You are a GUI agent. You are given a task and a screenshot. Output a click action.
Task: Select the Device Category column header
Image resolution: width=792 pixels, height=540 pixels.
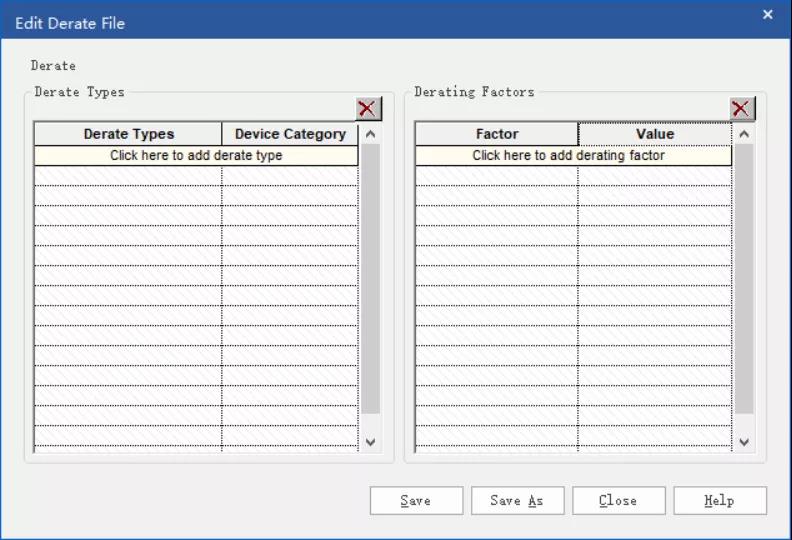[290, 134]
